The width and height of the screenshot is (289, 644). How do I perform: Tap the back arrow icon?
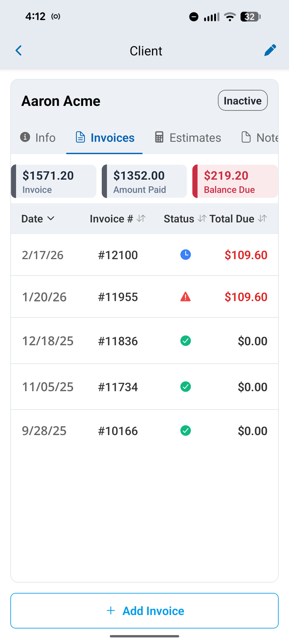(19, 51)
